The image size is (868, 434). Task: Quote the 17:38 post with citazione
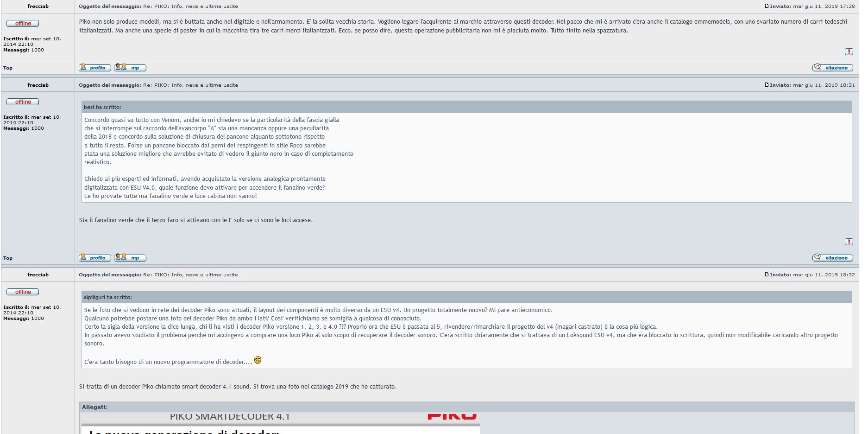click(832, 67)
